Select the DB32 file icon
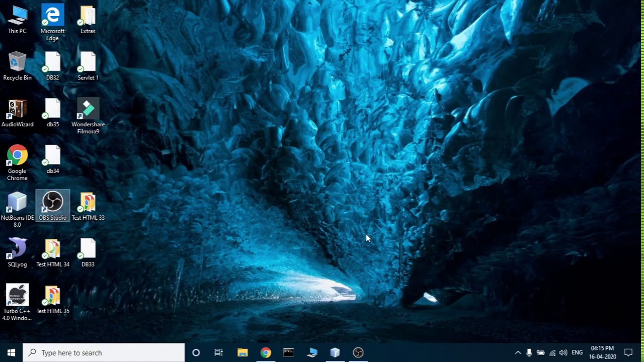 click(52, 66)
